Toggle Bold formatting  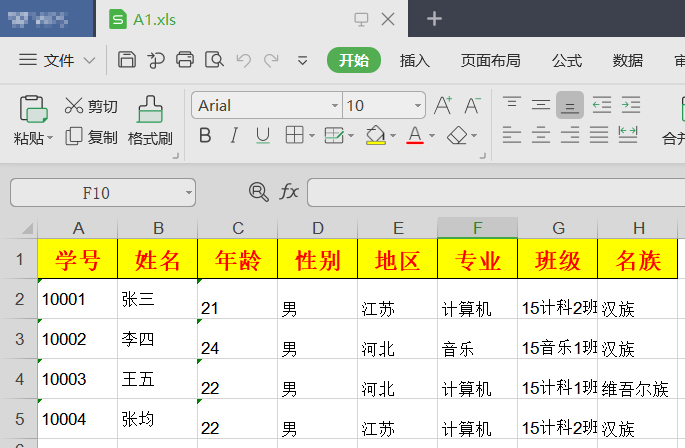coord(205,135)
